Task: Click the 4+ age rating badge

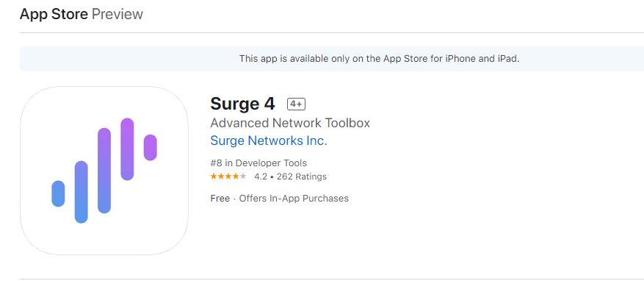Action: point(296,104)
